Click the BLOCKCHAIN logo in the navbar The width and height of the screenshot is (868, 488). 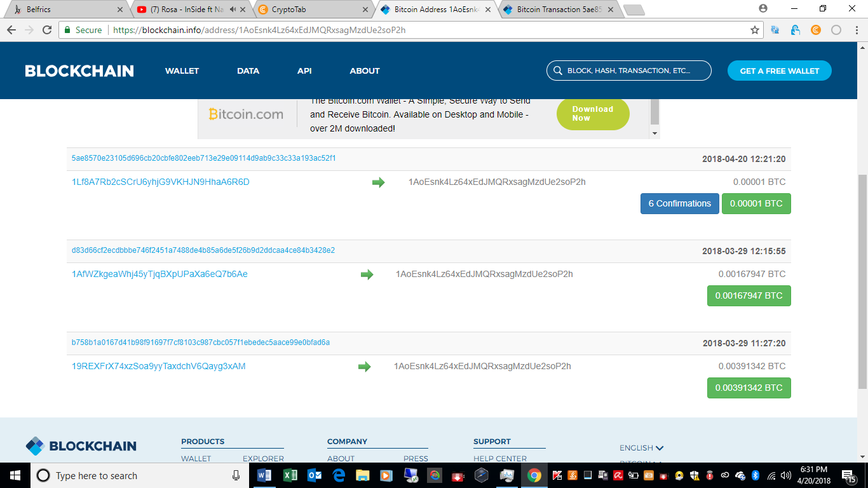click(x=78, y=71)
